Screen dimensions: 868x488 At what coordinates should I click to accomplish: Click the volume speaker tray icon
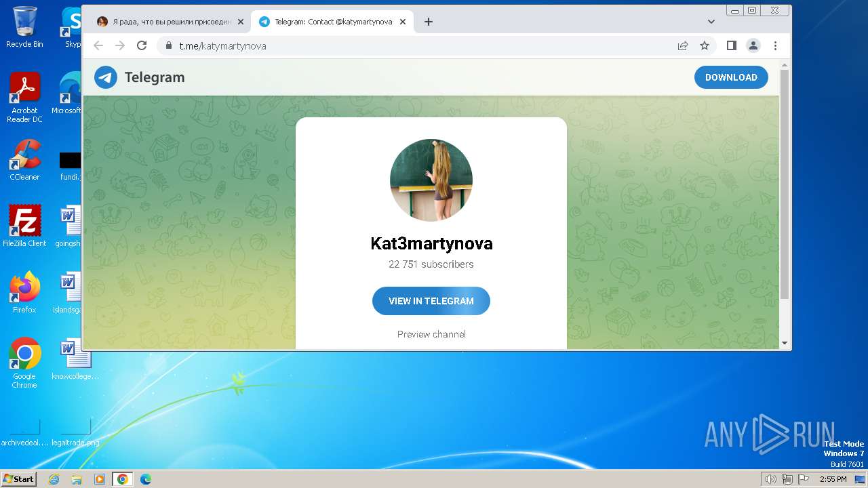pyautogui.click(x=770, y=479)
